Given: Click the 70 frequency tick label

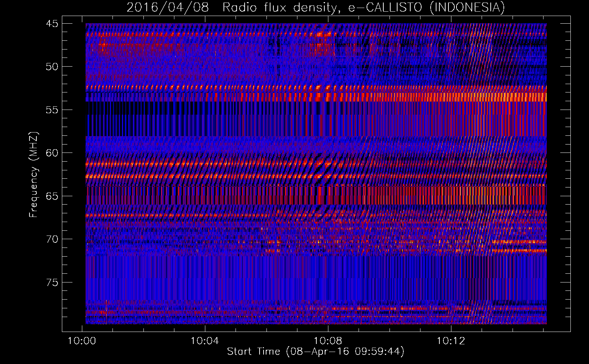Looking at the screenshot, I should click(52, 239).
